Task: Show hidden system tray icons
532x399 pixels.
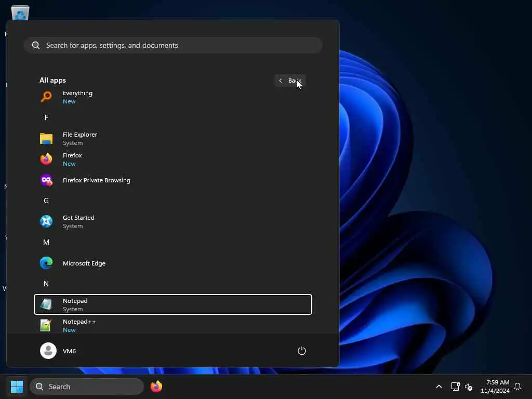Action: (x=438, y=387)
